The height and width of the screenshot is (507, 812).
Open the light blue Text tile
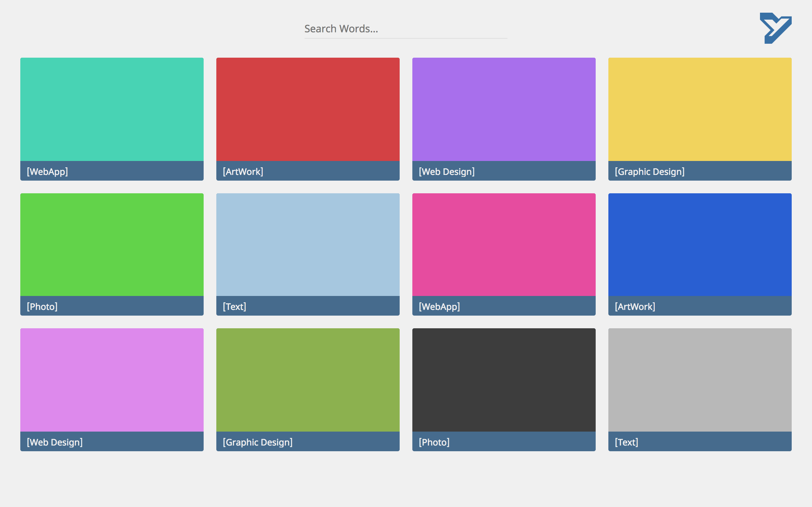pos(307,245)
